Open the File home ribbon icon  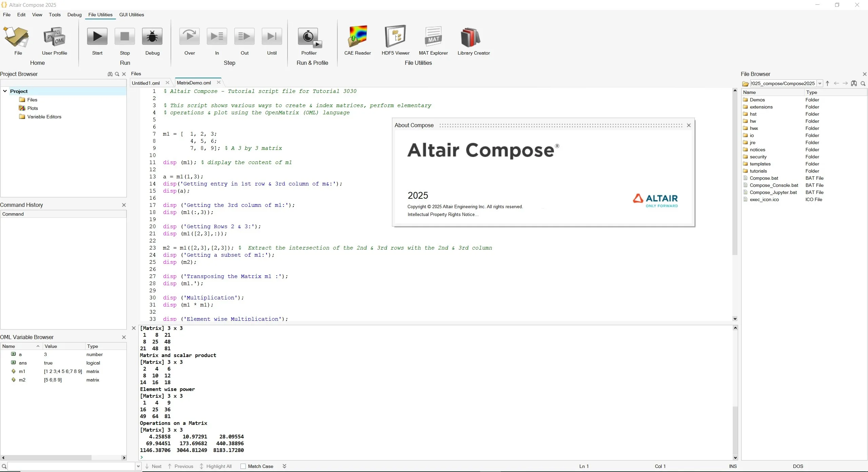(x=16, y=37)
